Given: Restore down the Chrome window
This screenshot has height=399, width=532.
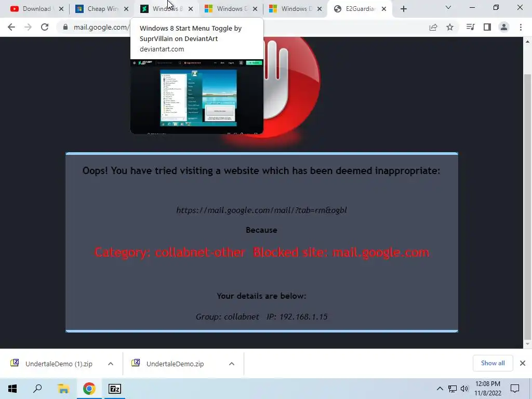Looking at the screenshot, I should coord(496,7).
